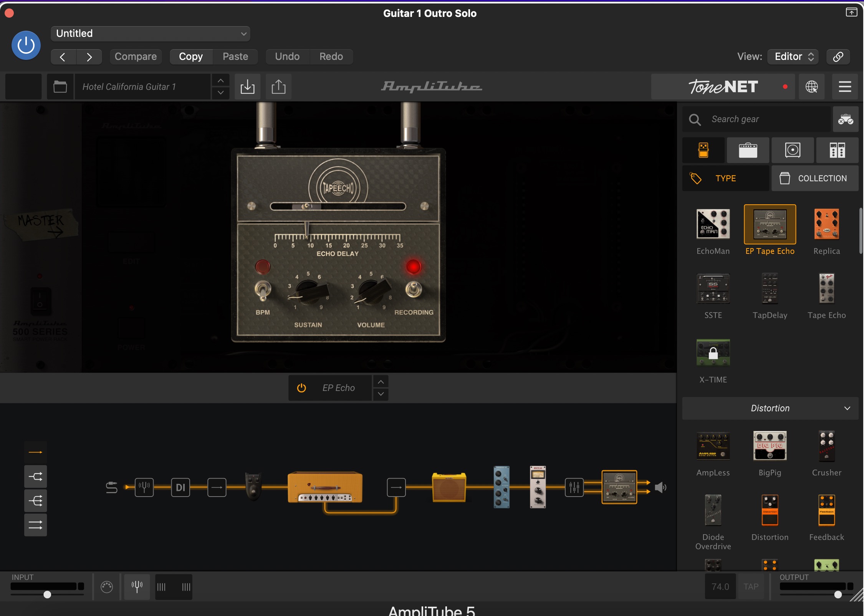Select the orange amp head in chain
The height and width of the screenshot is (616, 864).
point(325,487)
